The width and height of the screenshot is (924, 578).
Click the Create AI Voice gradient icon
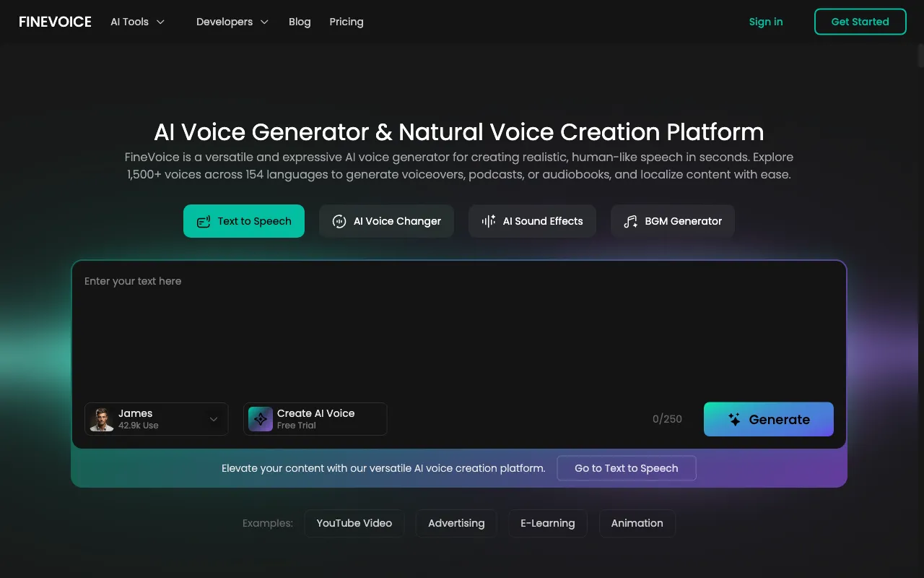tap(261, 419)
